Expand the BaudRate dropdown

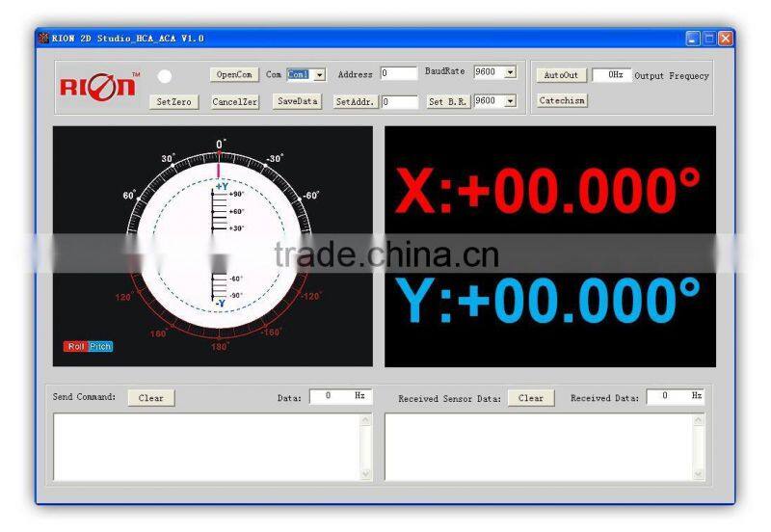511,71
